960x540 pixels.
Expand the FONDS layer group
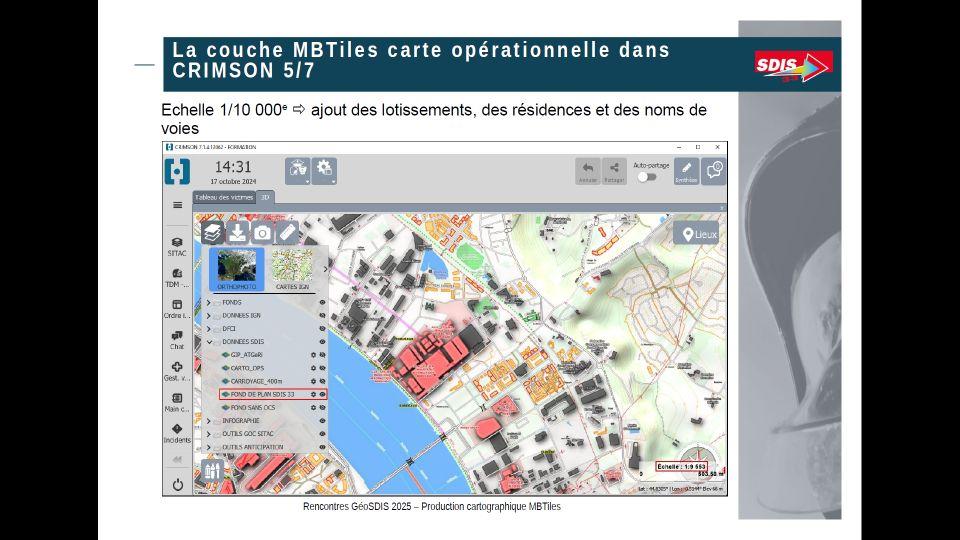[x=209, y=302]
